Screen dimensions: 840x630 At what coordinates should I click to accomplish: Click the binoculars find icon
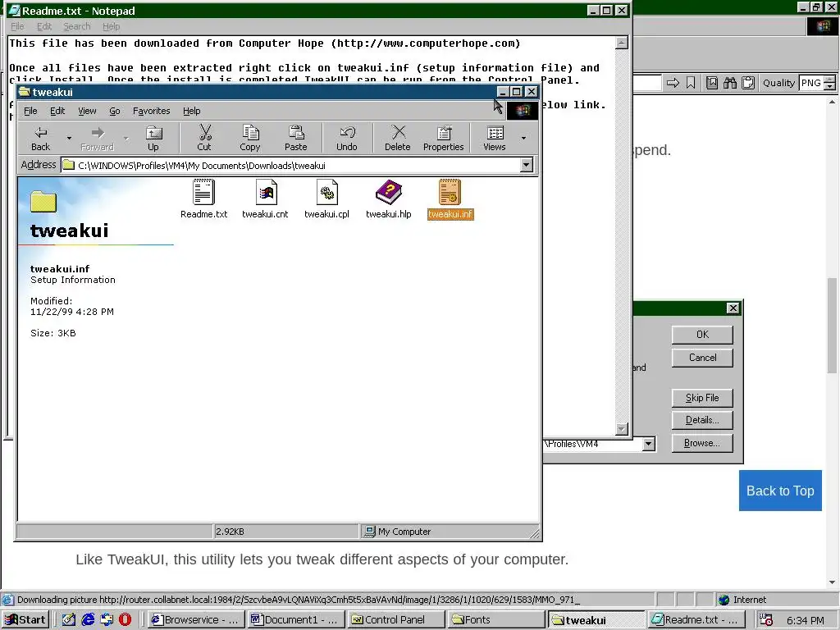click(x=729, y=83)
